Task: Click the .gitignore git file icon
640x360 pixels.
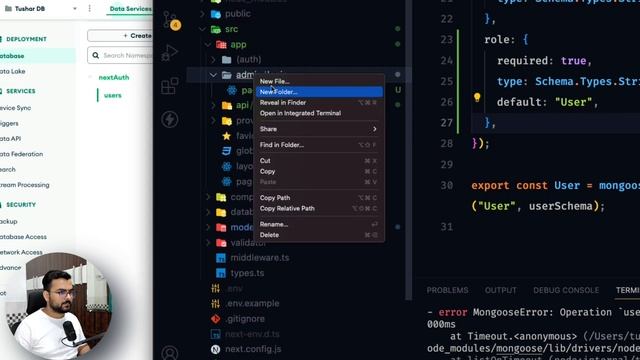Action: click(x=216, y=319)
